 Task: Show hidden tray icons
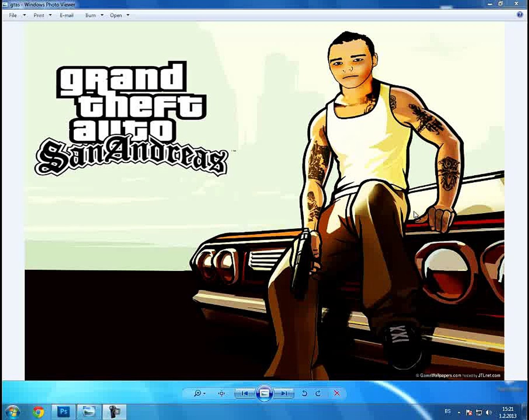tap(459, 412)
